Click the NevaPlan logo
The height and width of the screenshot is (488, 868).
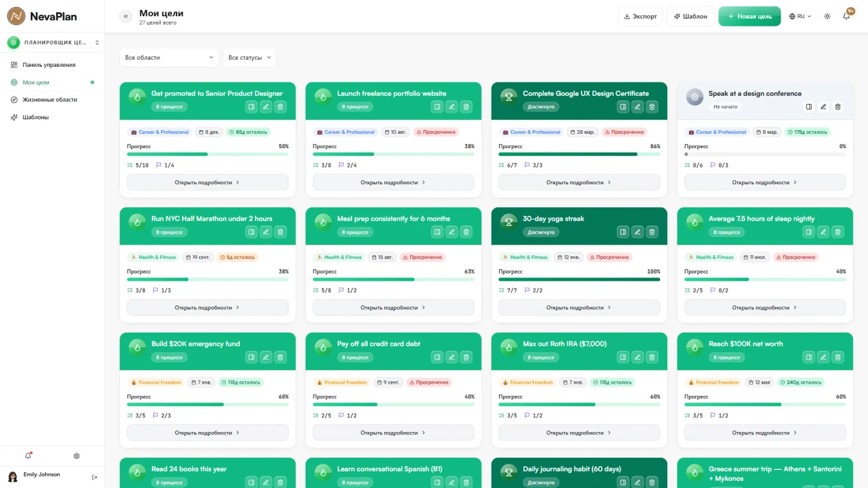[42, 16]
